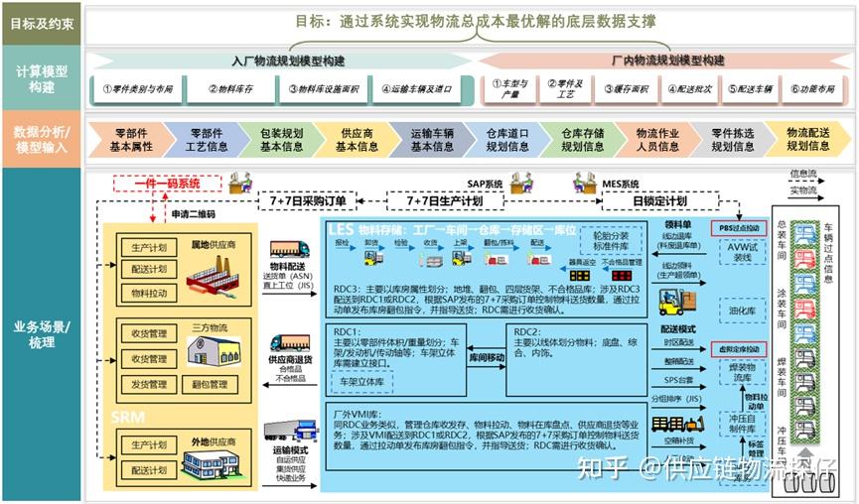Click the 配送模式 heading

coord(677,328)
